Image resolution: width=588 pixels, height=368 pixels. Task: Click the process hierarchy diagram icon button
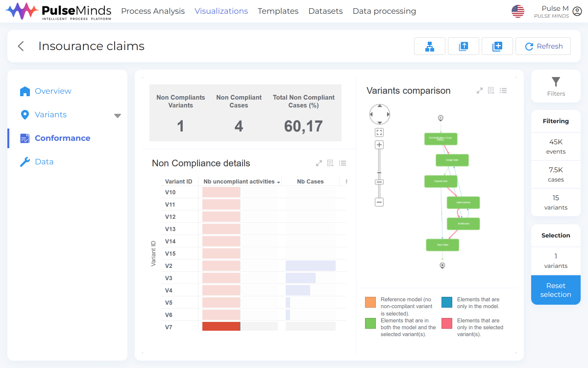430,46
